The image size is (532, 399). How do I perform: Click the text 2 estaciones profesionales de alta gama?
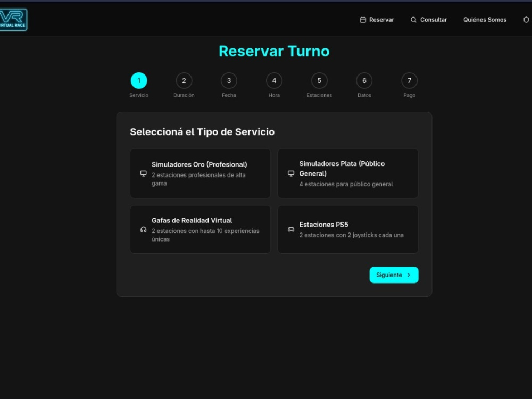(198, 179)
